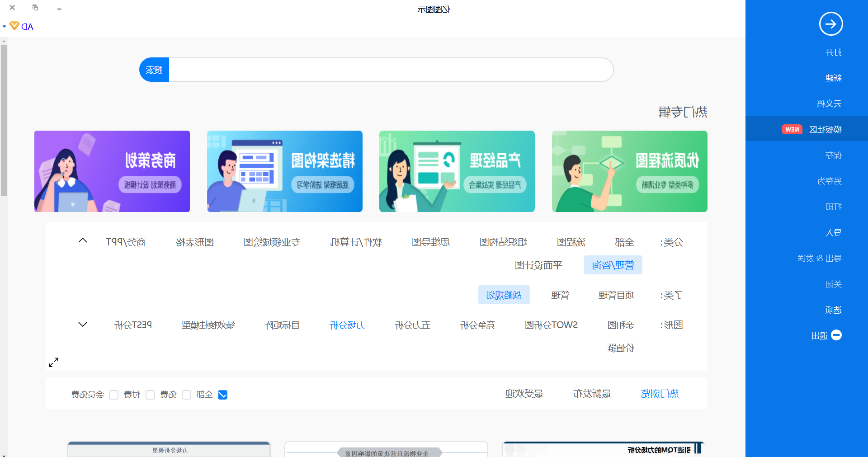
Task: Open the 产品经理 banner
Action: (457, 171)
